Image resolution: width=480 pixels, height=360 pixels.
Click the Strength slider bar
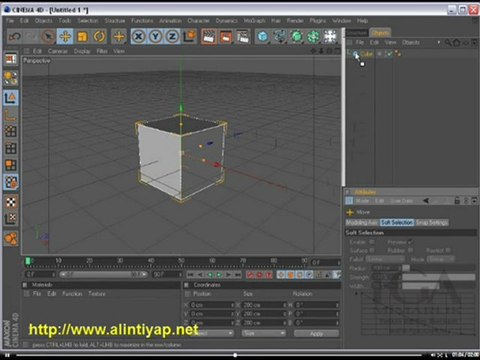tap(439, 277)
